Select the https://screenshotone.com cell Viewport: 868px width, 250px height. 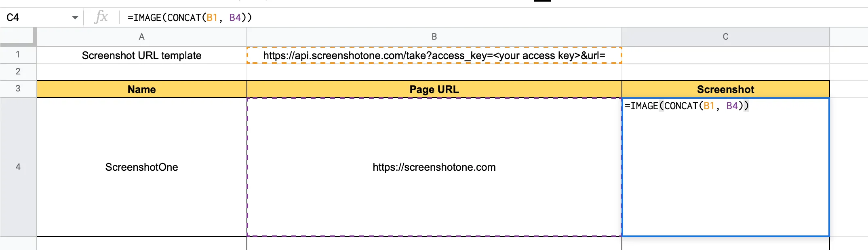(x=434, y=167)
